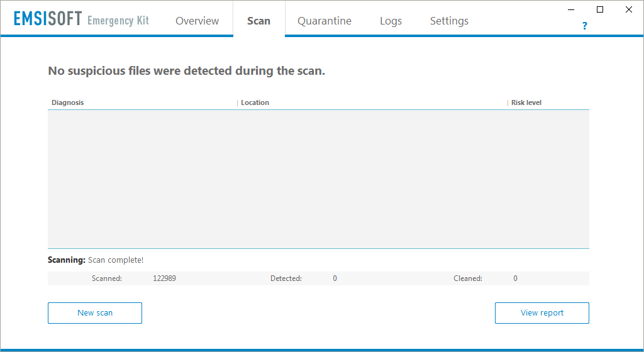The image size is (644, 352).
Task: Maximize the Emergency Kit window
Action: (x=600, y=9)
